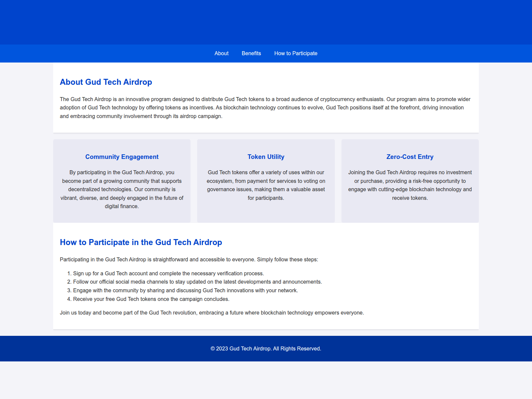Click the blue header banner area
532x399 pixels.
(x=266, y=22)
